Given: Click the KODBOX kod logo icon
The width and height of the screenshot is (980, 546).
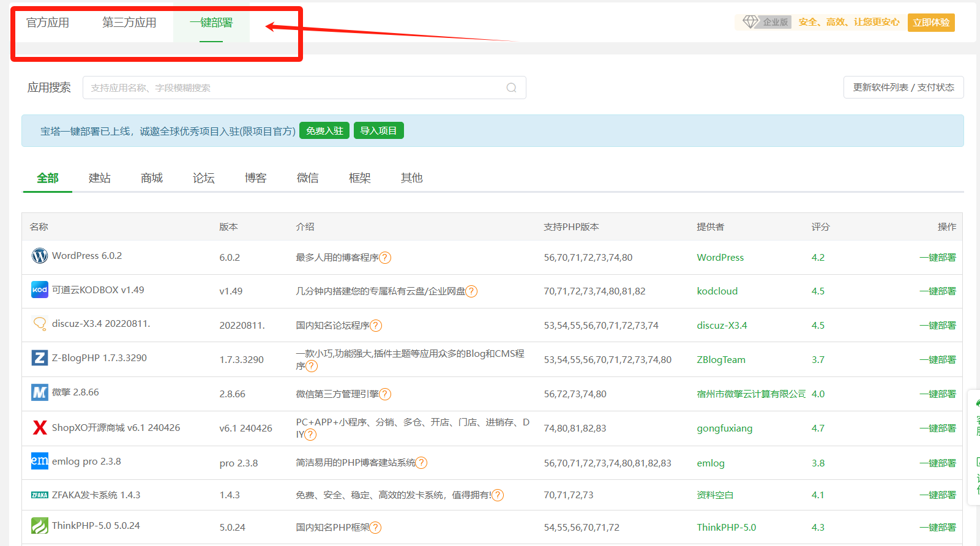Looking at the screenshot, I should coord(40,290).
